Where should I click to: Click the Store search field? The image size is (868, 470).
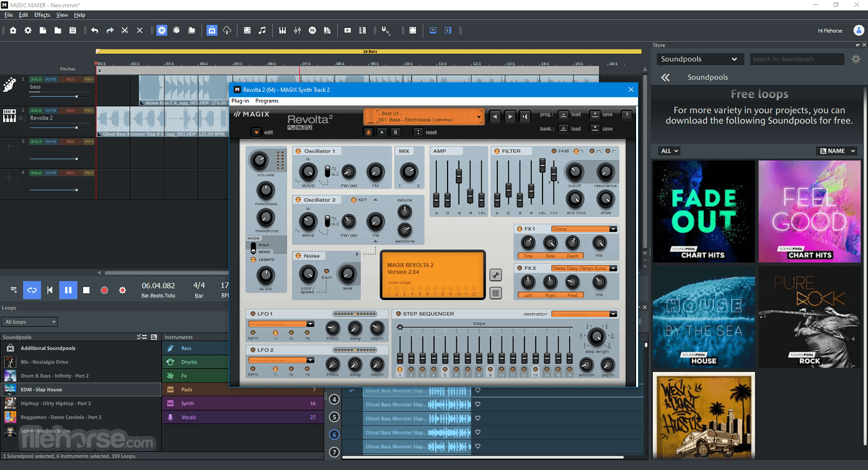(x=797, y=59)
